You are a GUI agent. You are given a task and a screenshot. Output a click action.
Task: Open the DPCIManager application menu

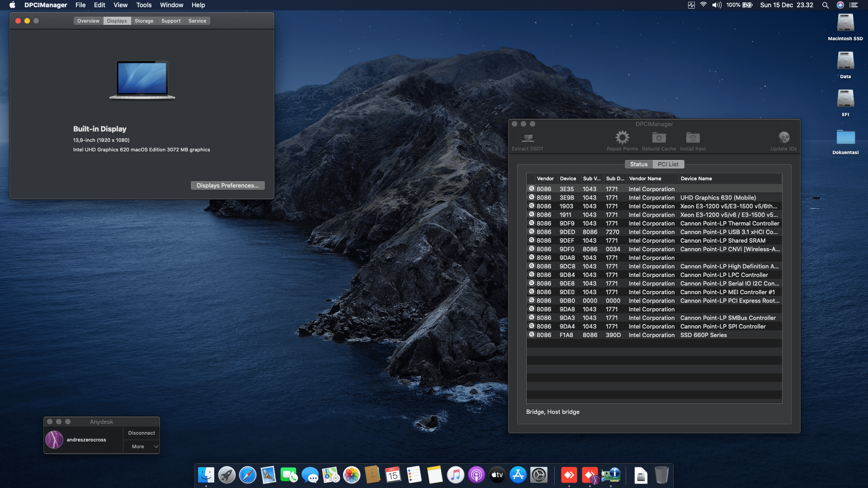pyautogui.click(x=46, y=5)
